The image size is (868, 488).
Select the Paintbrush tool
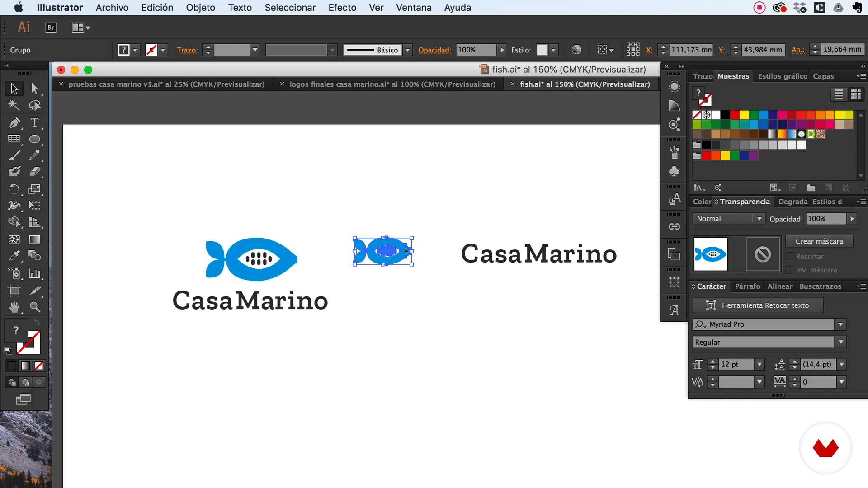point(14,155)
